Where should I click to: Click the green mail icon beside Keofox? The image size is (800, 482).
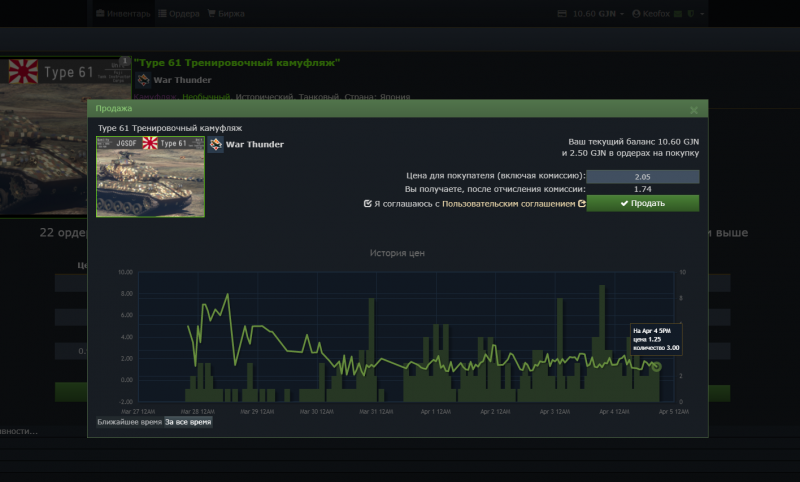pyautogui.click(x=678, y=14)
